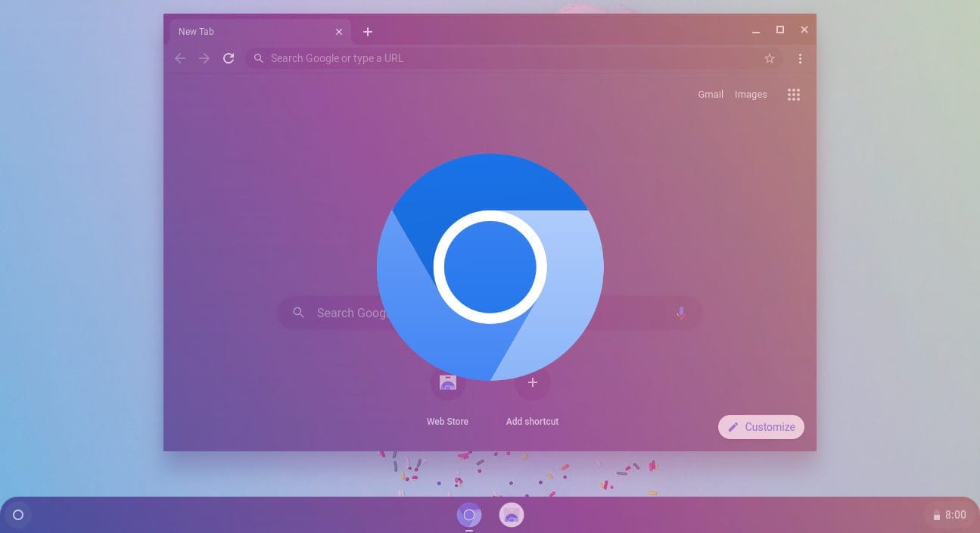Open the Files app from the shelf

click(511, 515)
